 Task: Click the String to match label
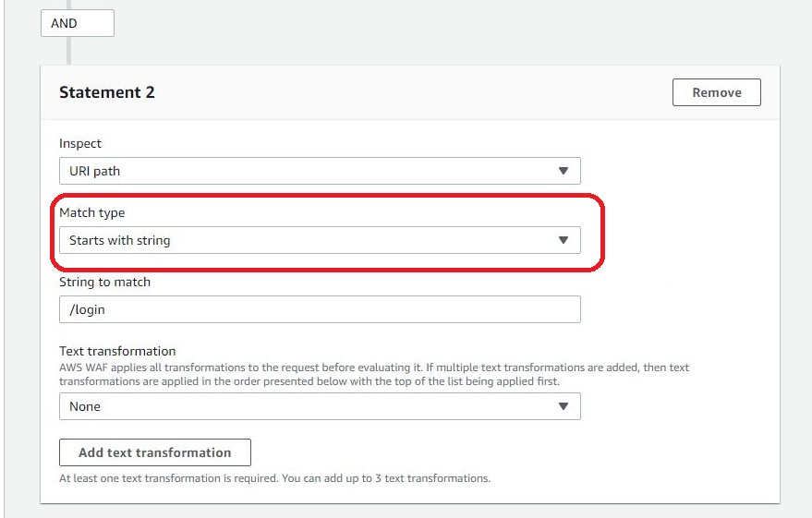104,282
